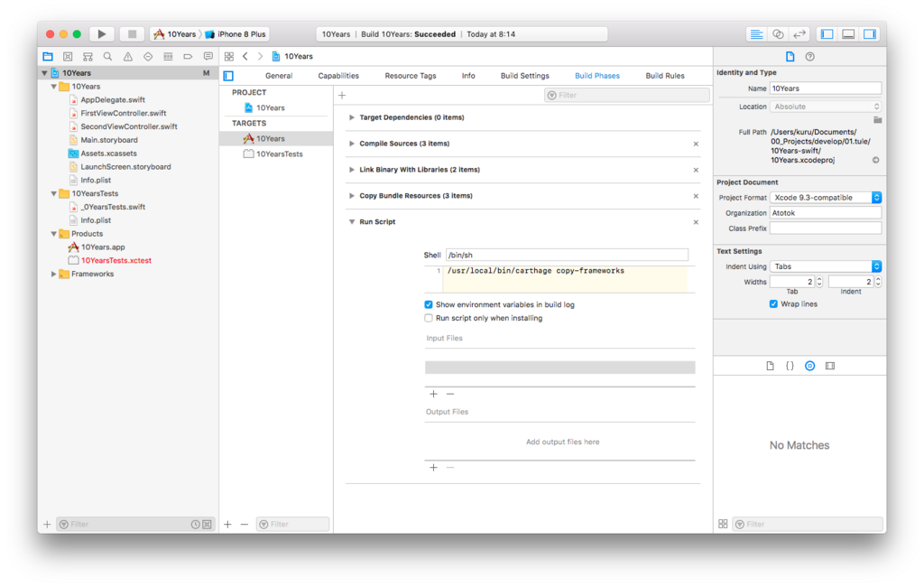Toggle the Navigator panel visibility

(827, 34)
